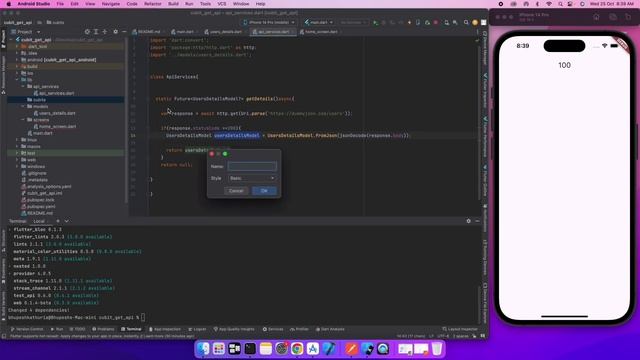Click the Run (green play) button
The height and width of the screenshot is (360, 640).
click(375, 22)
